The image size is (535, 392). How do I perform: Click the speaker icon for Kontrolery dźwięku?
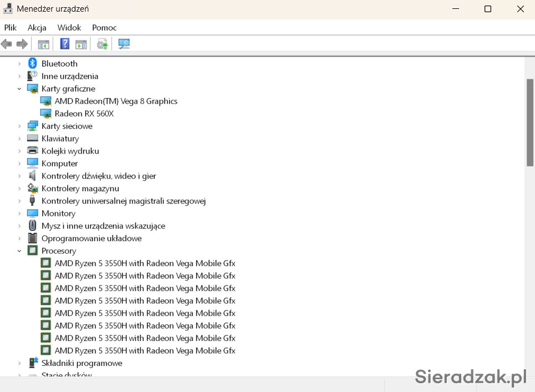tap(32, 176)
